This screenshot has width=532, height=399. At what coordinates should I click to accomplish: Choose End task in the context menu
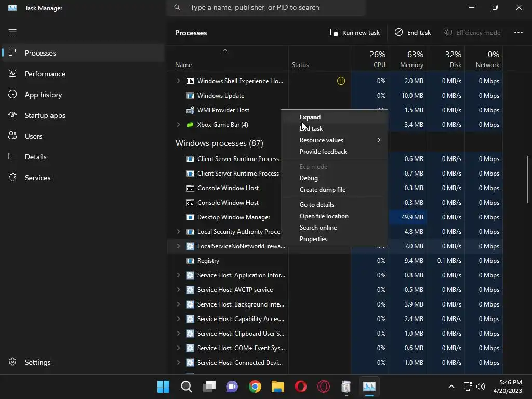tap(334, 129)
